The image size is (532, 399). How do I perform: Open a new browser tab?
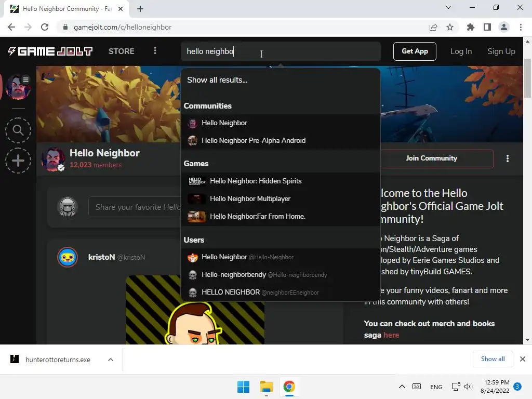pyautogui.click(x=140, y=9)
